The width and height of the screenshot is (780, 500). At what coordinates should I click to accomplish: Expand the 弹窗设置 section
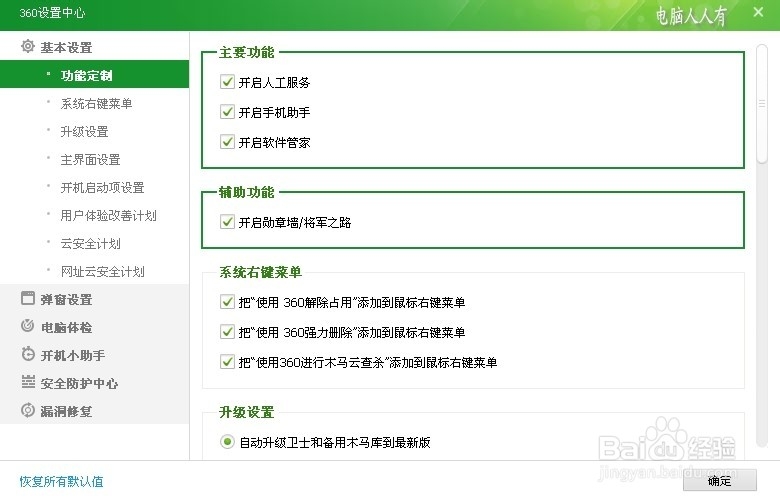[95, 299]
